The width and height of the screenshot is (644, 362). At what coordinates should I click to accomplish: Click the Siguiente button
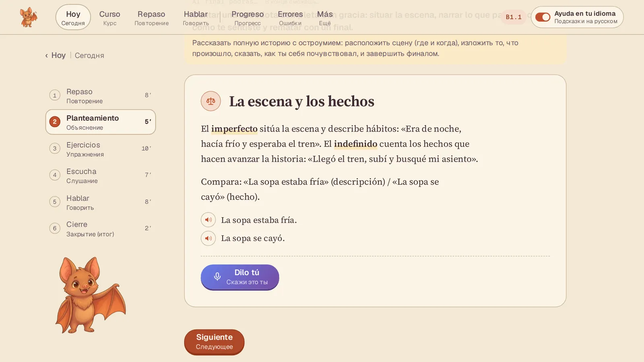(214, 342)
